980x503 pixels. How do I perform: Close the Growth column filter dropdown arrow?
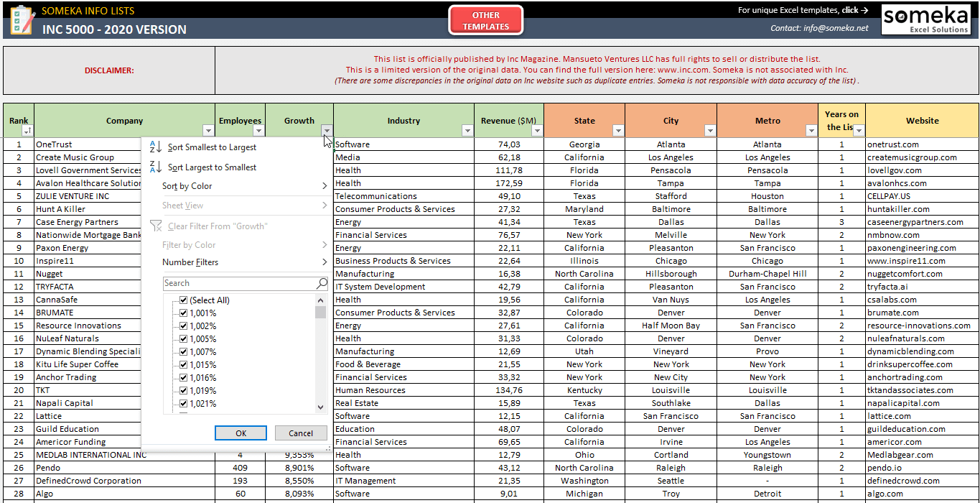(x=327, y=131)
